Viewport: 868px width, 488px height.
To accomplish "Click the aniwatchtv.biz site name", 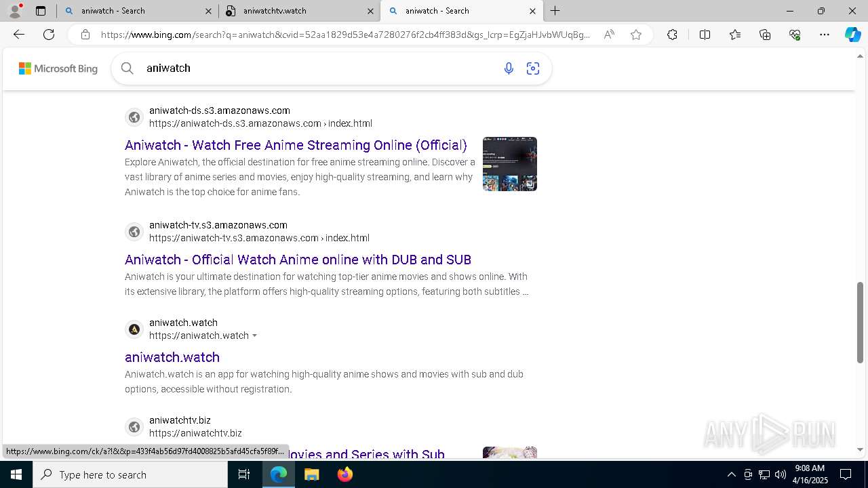I will 180,420.
